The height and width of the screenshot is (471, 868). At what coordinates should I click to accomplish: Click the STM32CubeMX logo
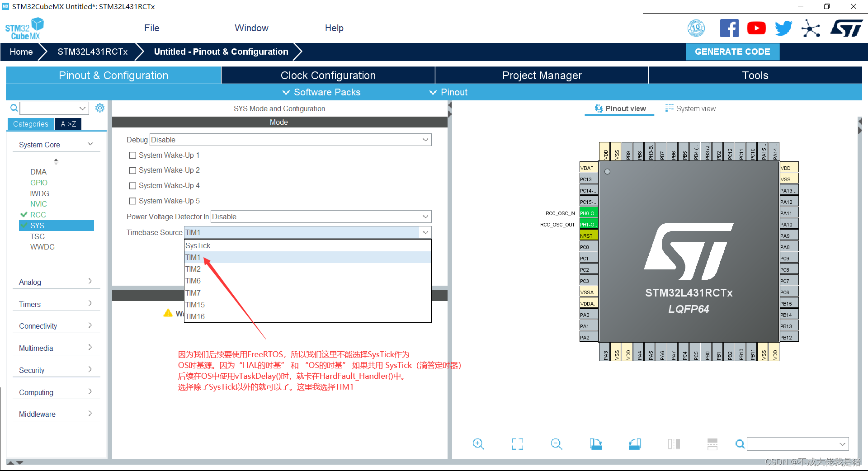(x=24, y=28)
